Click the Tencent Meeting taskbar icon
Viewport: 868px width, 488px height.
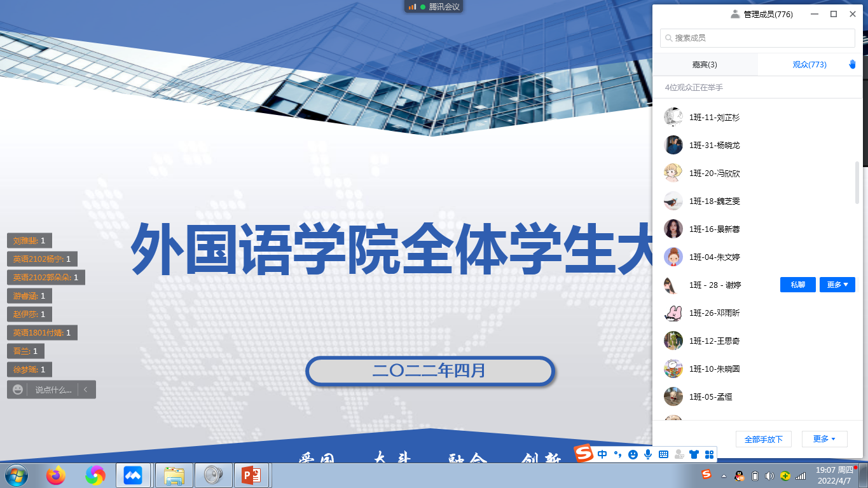pyautogui.click(x=133, y=475)
